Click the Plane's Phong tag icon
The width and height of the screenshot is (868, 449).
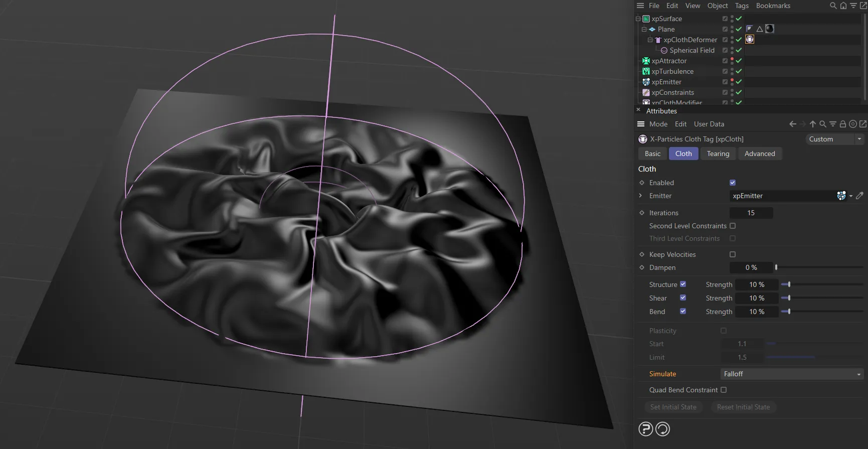(750, 29)
